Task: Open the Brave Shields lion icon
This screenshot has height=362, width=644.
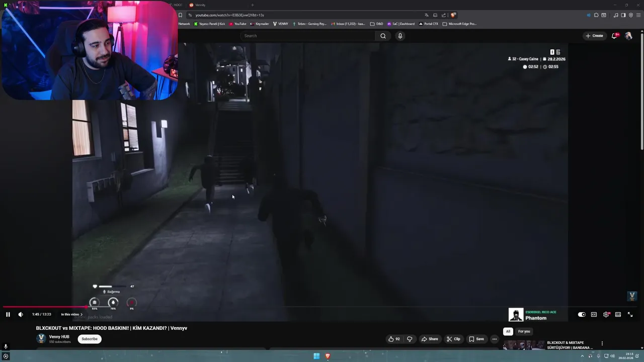Action: click(x=453, y=15)
